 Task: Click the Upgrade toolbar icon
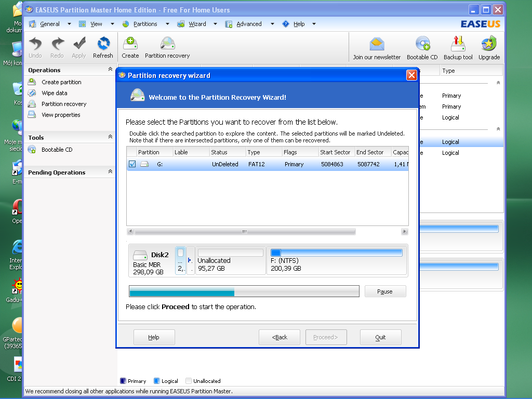[x=489, y=44]
